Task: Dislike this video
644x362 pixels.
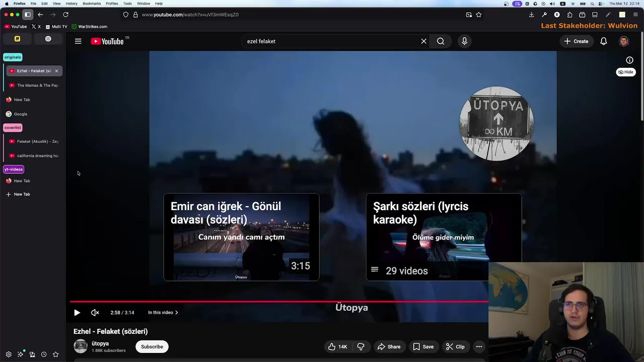Action: point(361,346)
